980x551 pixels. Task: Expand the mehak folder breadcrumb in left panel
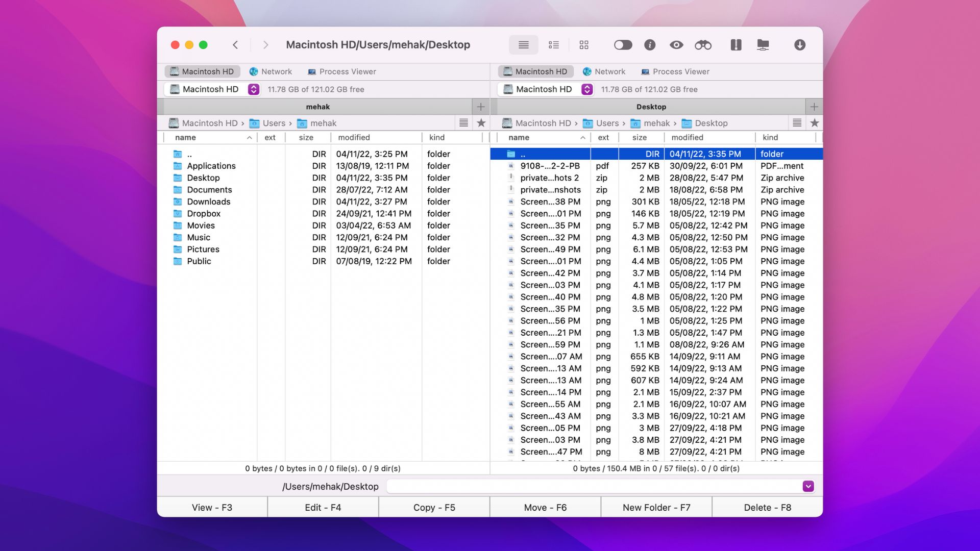coord(323,122)
